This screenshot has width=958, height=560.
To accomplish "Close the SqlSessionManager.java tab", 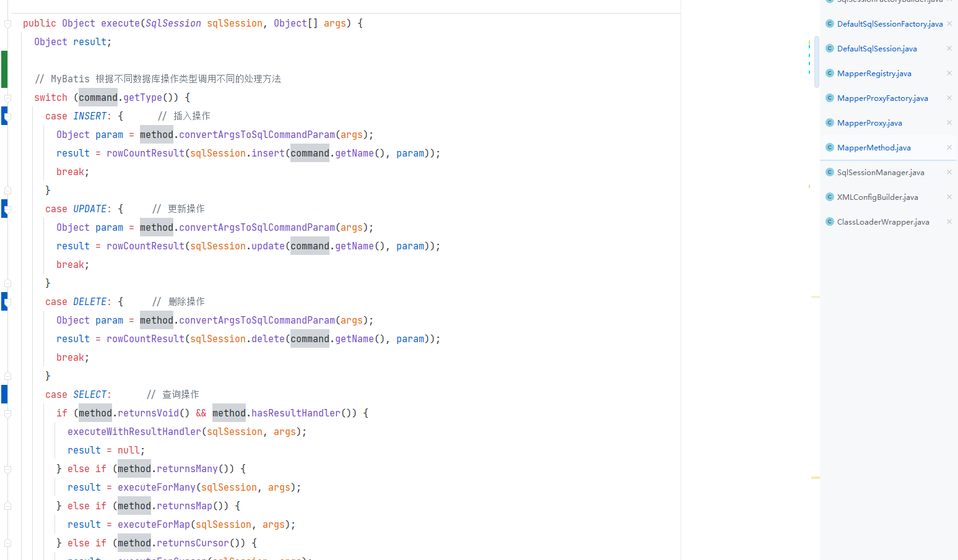I will (949, 172).
